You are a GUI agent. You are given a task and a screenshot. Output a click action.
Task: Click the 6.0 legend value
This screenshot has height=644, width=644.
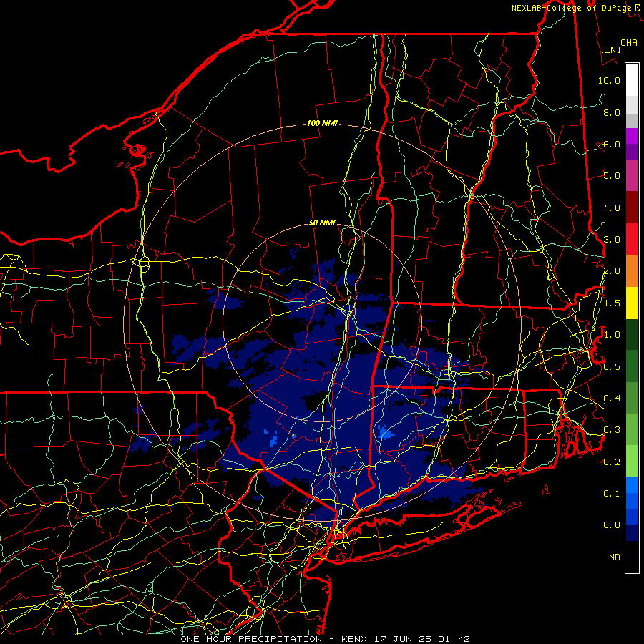pos(612,144)
